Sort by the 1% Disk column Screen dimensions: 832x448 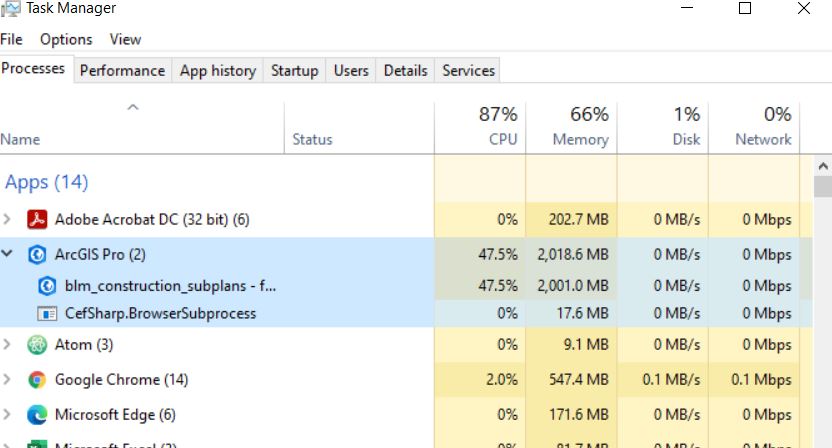663,127
